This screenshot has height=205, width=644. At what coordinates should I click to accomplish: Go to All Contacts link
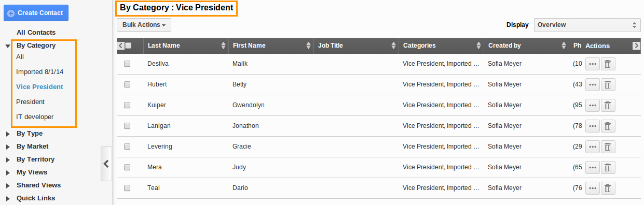pyautogui.click(x=36, y=32)
